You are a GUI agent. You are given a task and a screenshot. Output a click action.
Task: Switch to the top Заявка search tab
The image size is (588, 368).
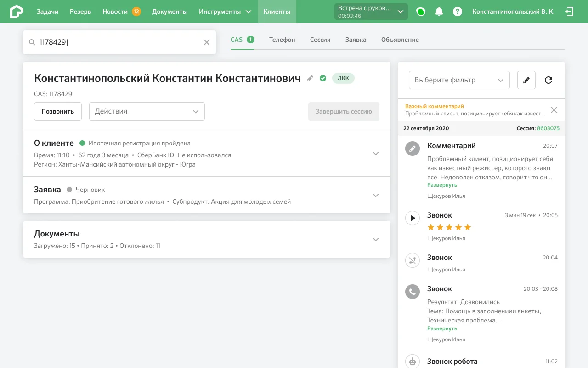point(356,40)
